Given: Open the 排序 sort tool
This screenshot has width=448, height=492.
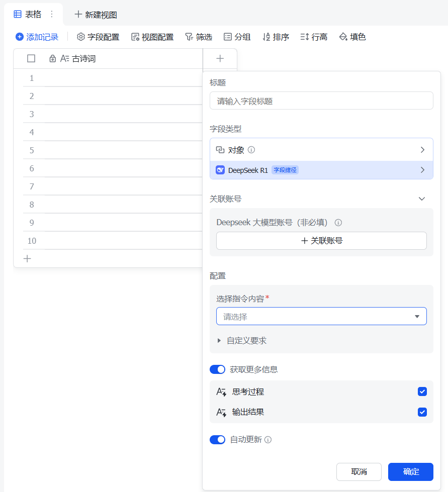Looking at the screenshot, I should (276, 37).
